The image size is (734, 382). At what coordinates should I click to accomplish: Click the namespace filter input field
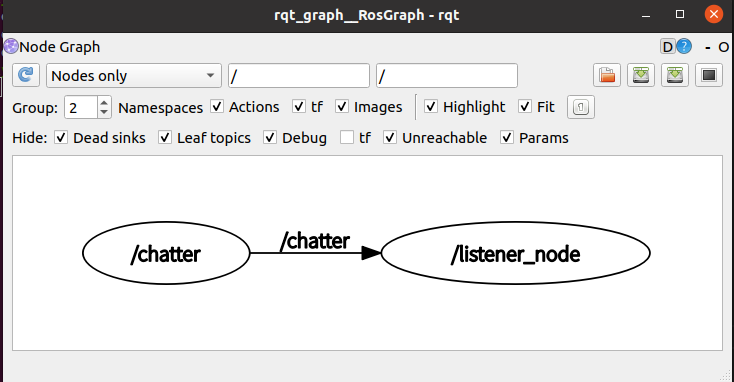[299, 75]
